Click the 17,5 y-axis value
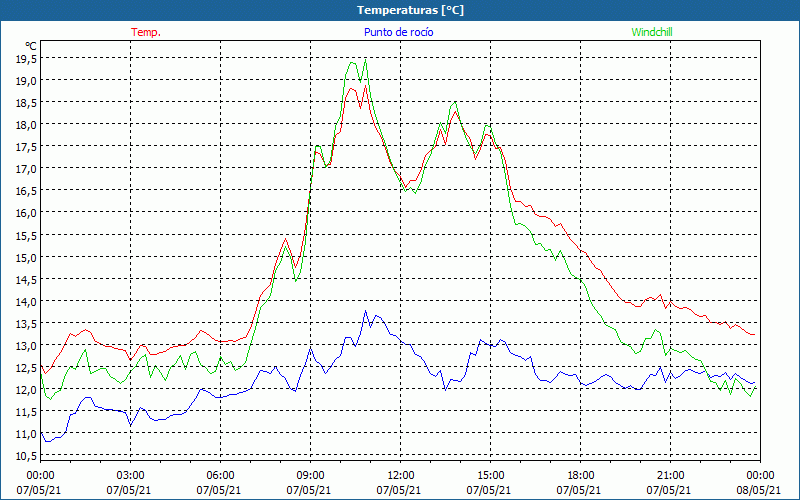The width and height of the screenshot is (800, 500). pyautogui.click(x=26, y=147)
